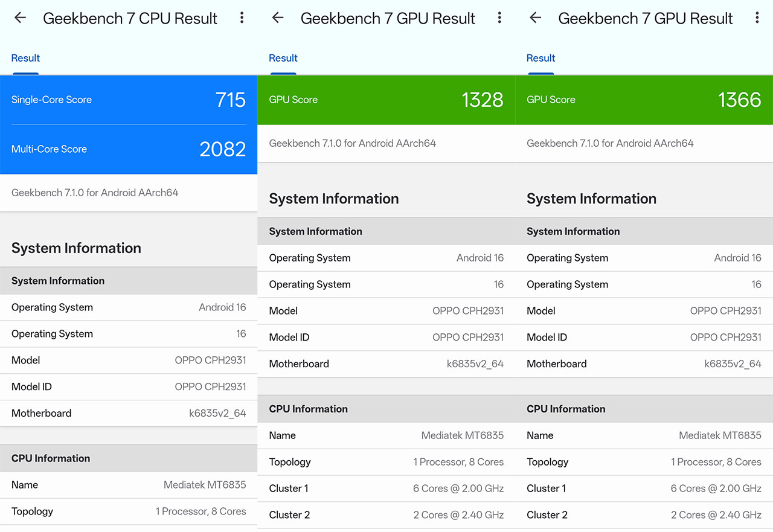
Task: Open overflow menu on CPU Result screen
Action: [242, 18]
